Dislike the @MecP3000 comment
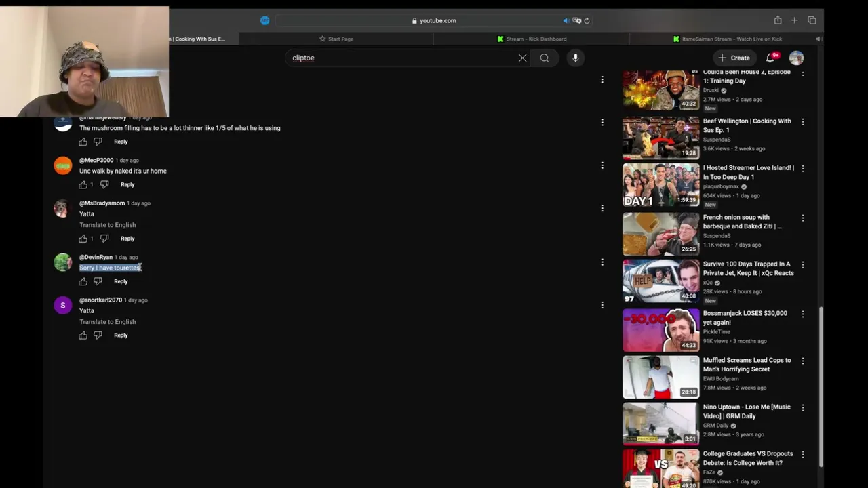This screenshot has height=488, width=868. click(x=104, y=184)
